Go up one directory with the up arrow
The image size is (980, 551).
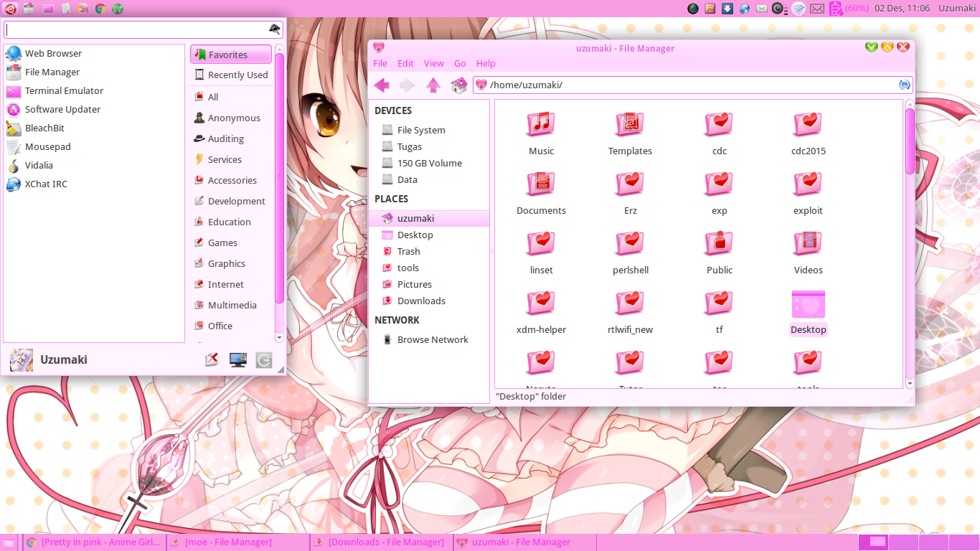[x=433, y=85]
